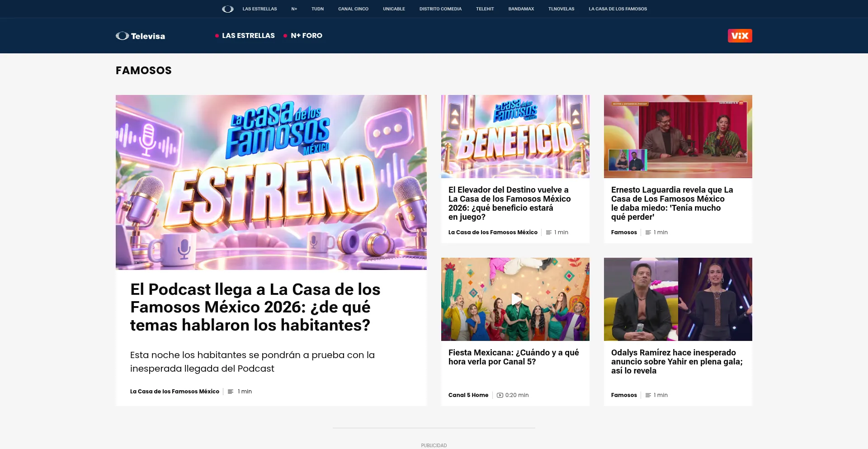
Task: Open category La Casa de los Famosos México under Podcast
Action: [175, 392]
